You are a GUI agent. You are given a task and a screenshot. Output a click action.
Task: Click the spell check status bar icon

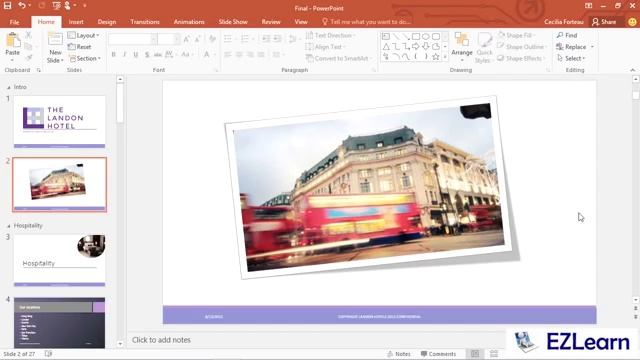[48, 354]
